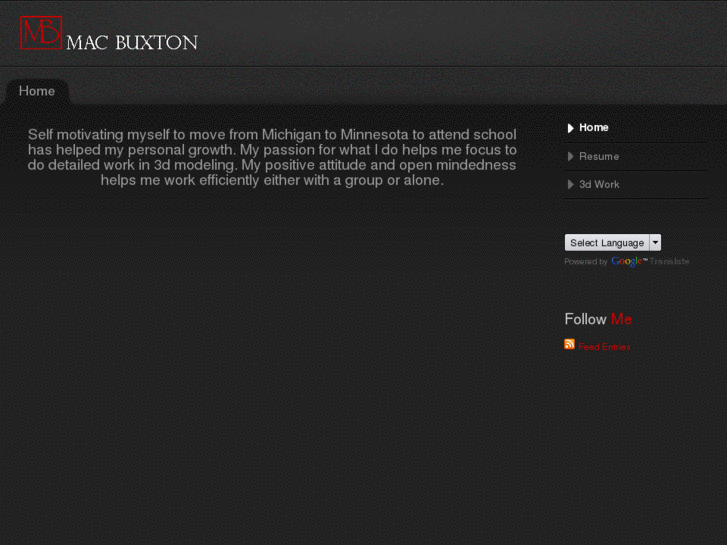Click the arrow icon beside 3d Work
Screen dimensions: 727x545
coord(570,185)
